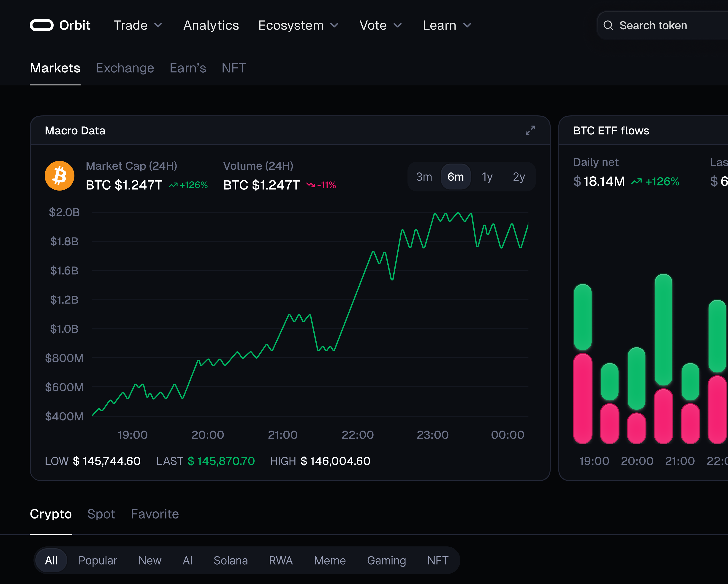Image resolution: width=728 pixels, height=584 pixels.
Task: Switch chart range to 1y
Action: pos(487,177)
